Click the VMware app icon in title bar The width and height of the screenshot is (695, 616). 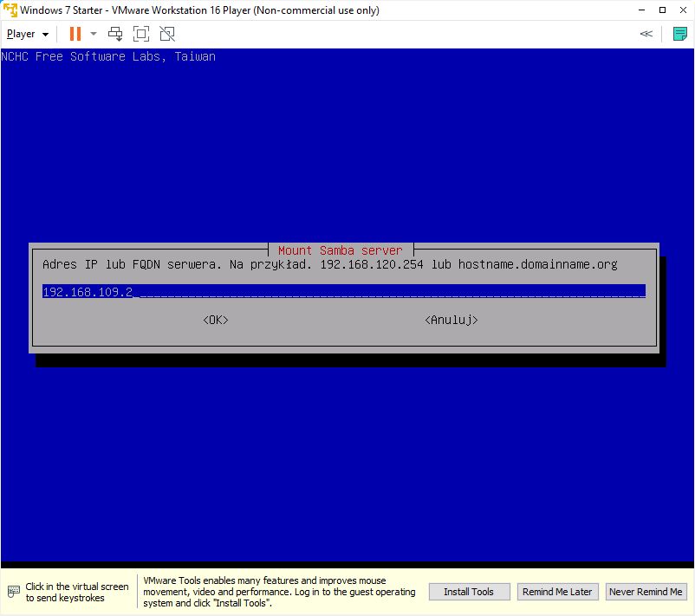(10, 10)
